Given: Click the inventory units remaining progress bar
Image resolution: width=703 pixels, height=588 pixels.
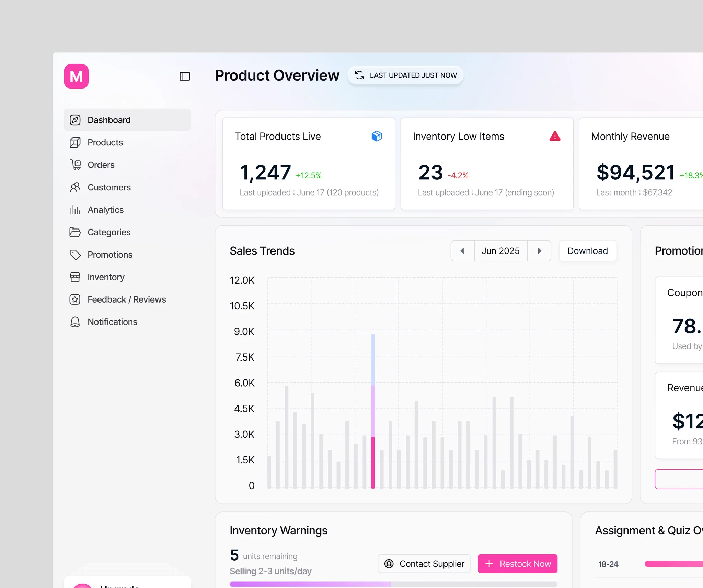Looking at the screenshot, I should pyautogui.click(x=393, y=584).
